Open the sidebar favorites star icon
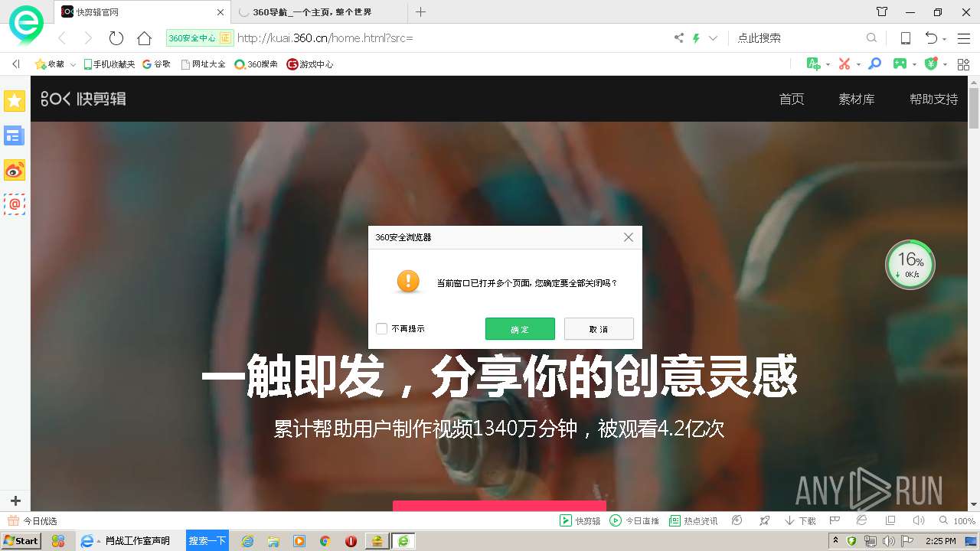This screenshot has width=980, height=551. [15, 100]
